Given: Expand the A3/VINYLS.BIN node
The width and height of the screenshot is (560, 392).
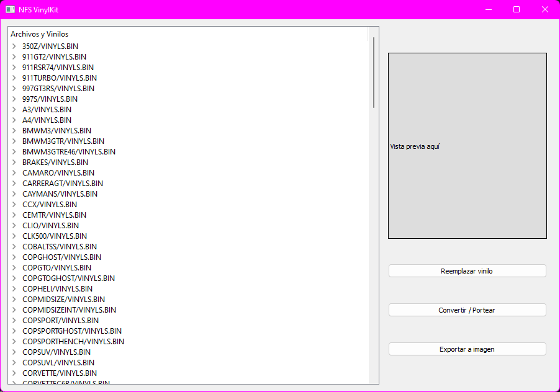Looking at the screenshot, I should pos(14,110).
